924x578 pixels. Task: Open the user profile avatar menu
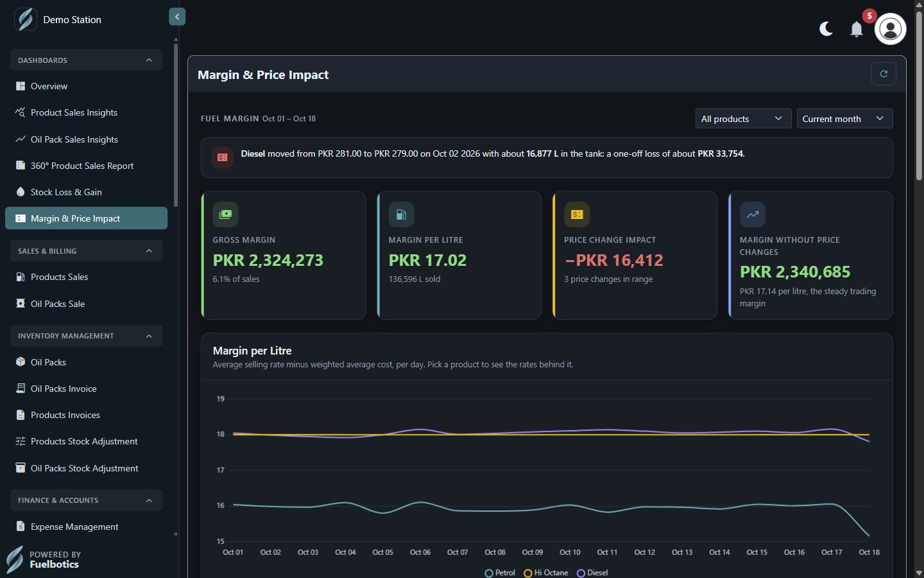tap(890, 29)
